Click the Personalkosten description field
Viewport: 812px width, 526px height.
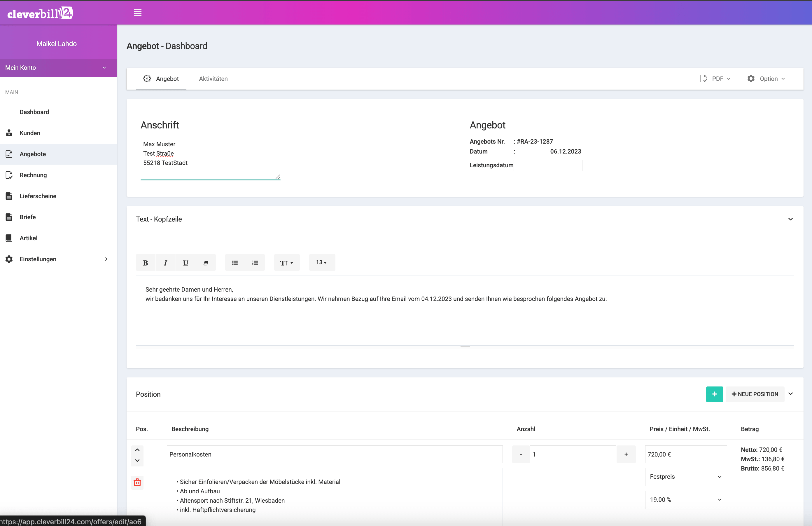[x=335, y=454]
